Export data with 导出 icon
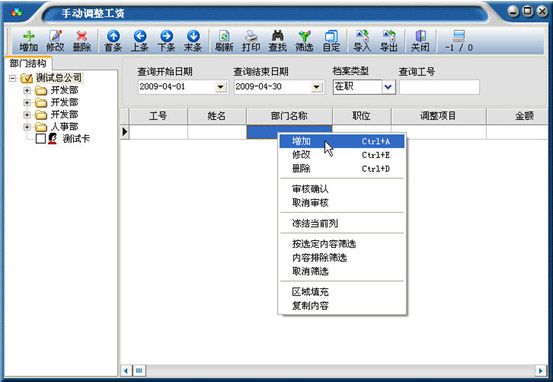Viewport: 553px width, 382px height. point(389,41)
